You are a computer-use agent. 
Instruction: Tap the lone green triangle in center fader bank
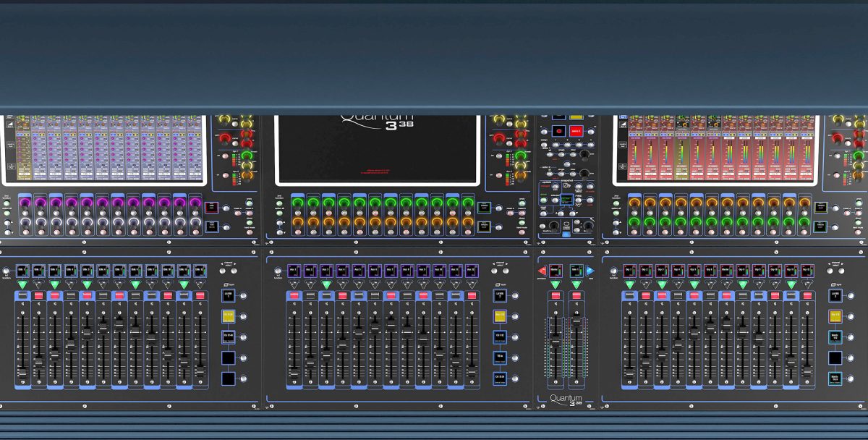326,284
